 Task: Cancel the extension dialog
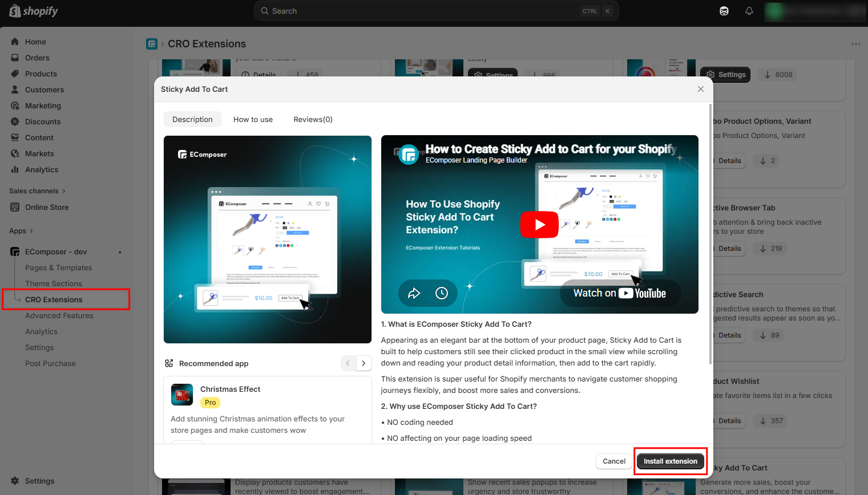point(614,461)
